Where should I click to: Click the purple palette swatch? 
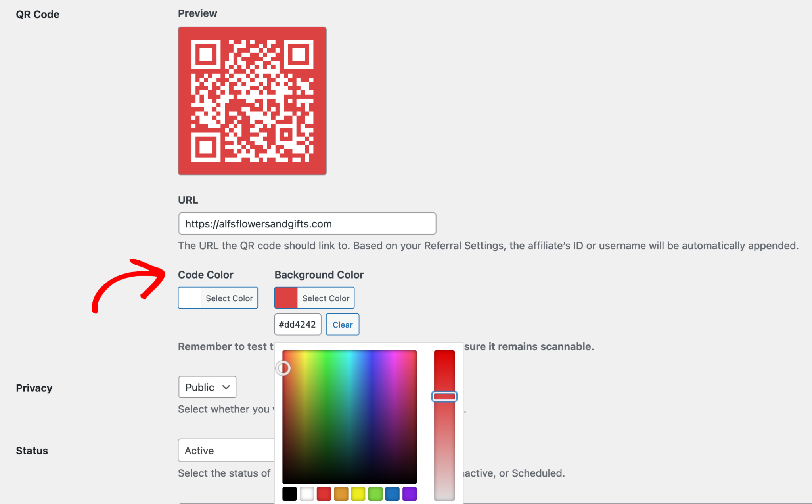pos(410,494)
